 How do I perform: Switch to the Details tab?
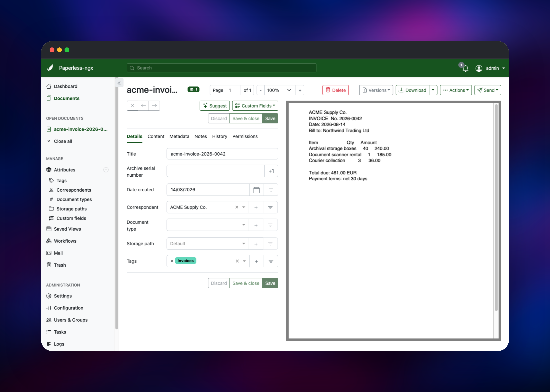(x=134, y=137)
